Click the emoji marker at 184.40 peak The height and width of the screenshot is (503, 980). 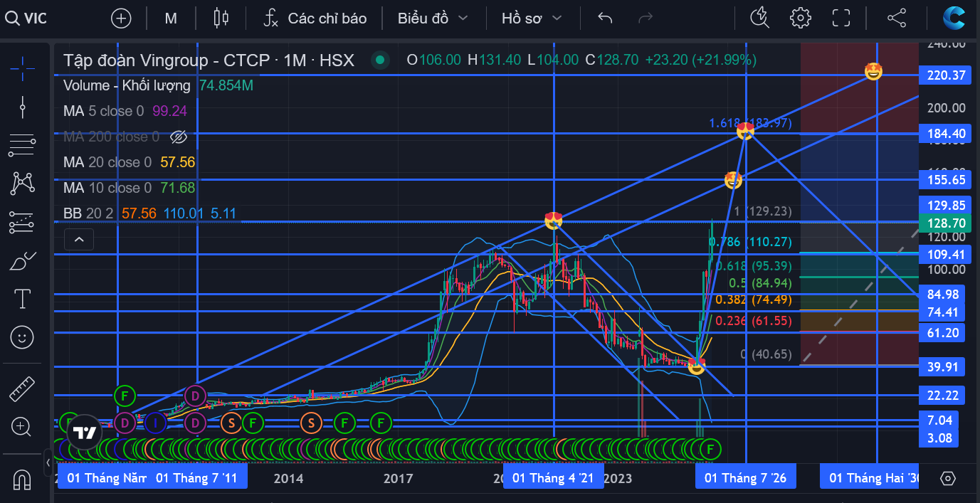745,130
